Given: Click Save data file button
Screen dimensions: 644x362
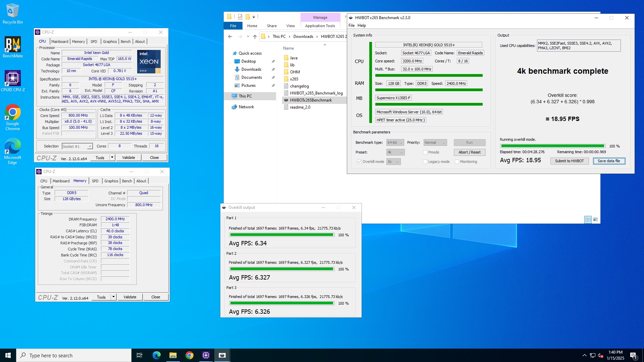Looking at the screenshot, I should [x=609, y=161].
